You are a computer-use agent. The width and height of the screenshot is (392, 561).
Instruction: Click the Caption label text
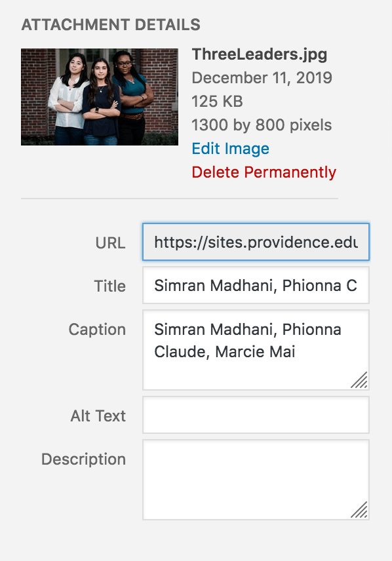[98, 330]
